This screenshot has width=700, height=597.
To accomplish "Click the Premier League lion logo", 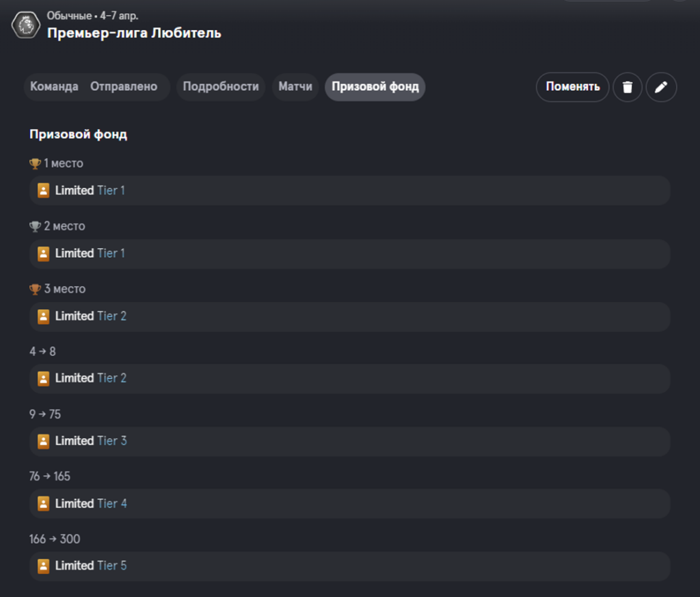I will [x=27, y=25].
